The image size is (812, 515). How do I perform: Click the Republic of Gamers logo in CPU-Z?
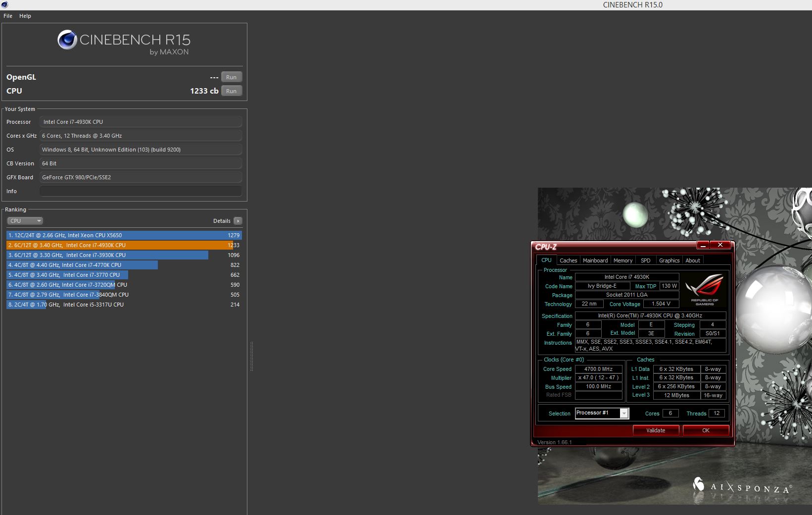705,290
